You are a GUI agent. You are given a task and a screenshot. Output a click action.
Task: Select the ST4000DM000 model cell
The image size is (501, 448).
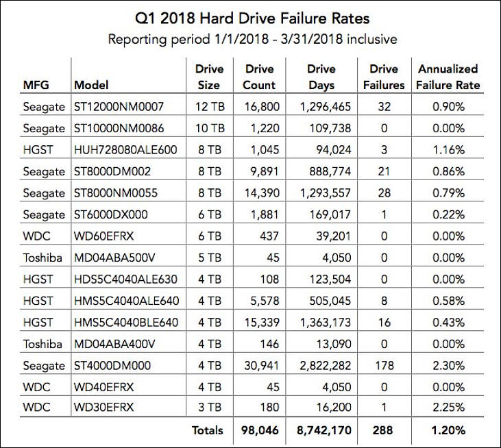coord(112,365)
